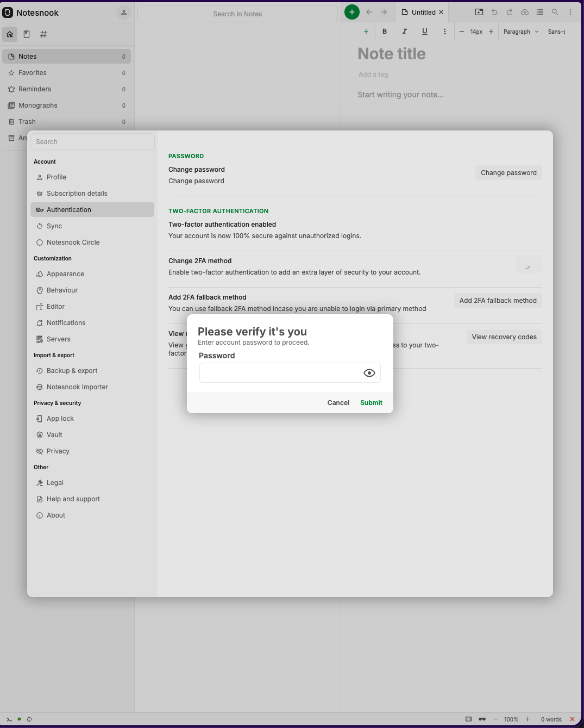584x728 pixels.
Task: Open the Profile settings page
Action: click(92, 177)
